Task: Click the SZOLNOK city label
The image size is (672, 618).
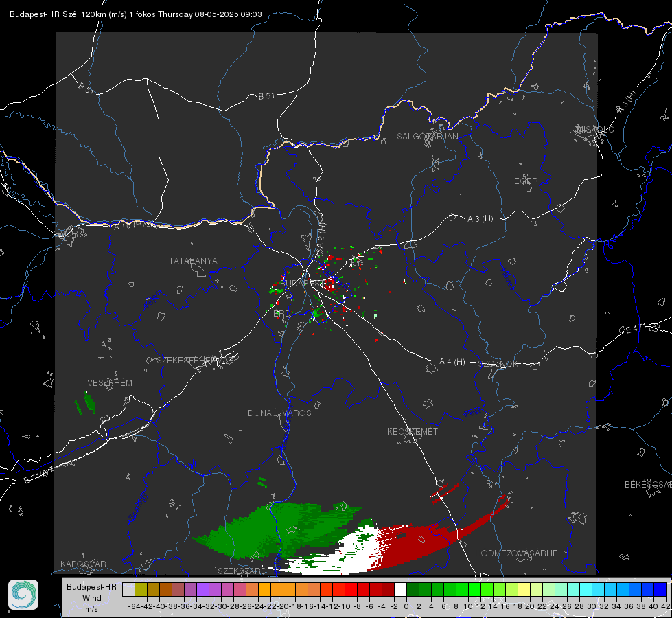Action: [x=498, y=364]
